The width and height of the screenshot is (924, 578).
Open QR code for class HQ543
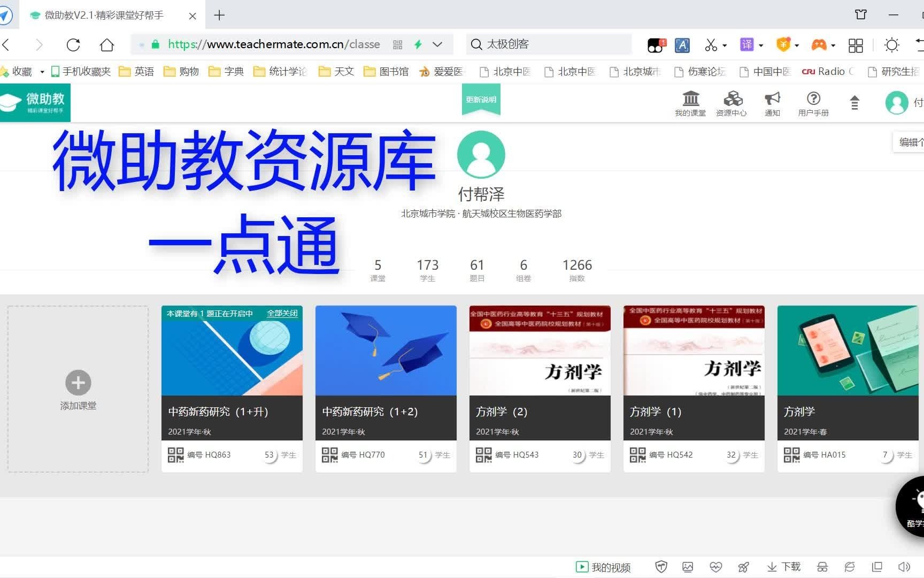pos(484,455)
